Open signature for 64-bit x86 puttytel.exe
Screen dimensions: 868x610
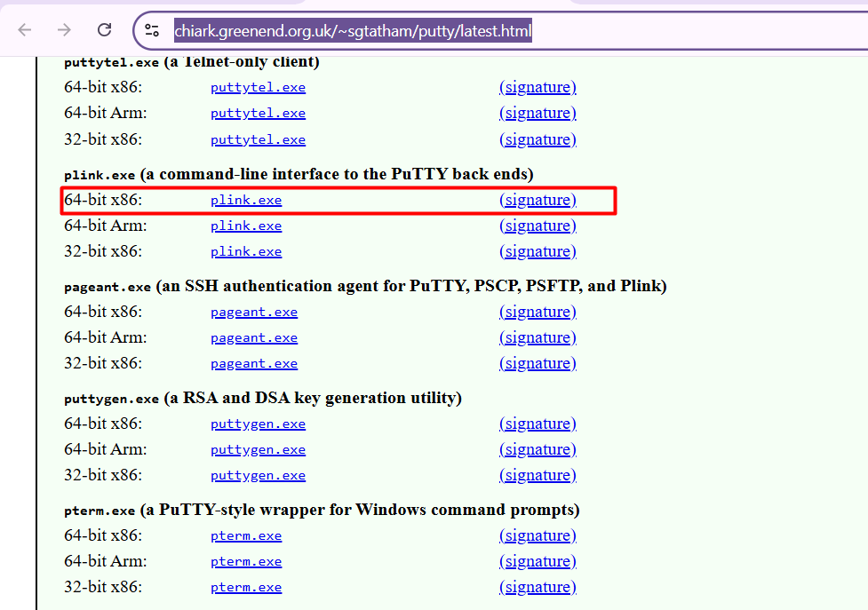pyautogui.click(x=538, y=88)
